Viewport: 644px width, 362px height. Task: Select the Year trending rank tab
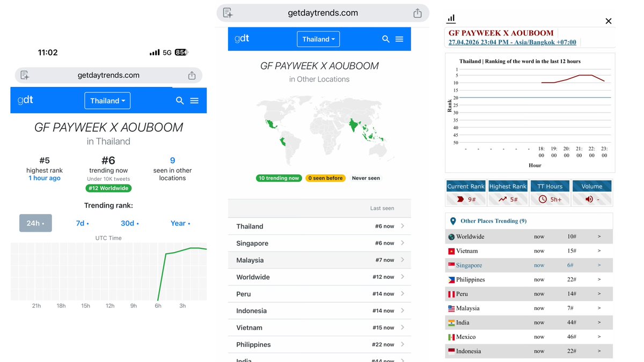point(180,223)
